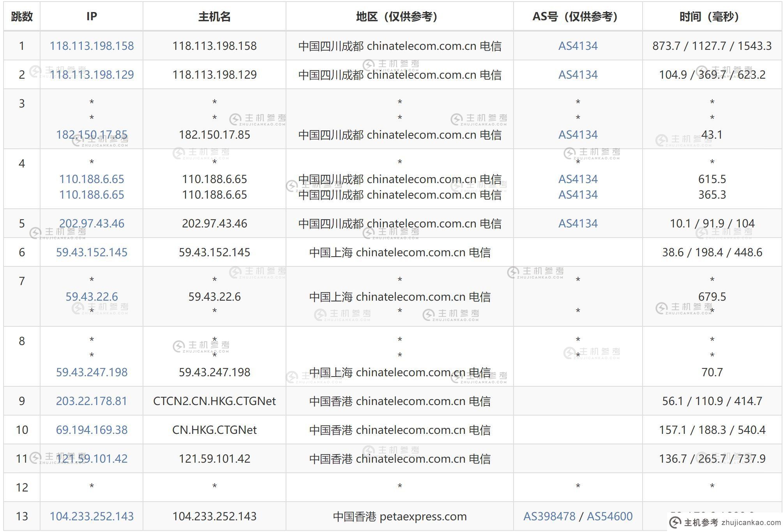Screen dimensions: 784x532
Task: Click hostname cell 59.43.247.198
Action: 214,372
